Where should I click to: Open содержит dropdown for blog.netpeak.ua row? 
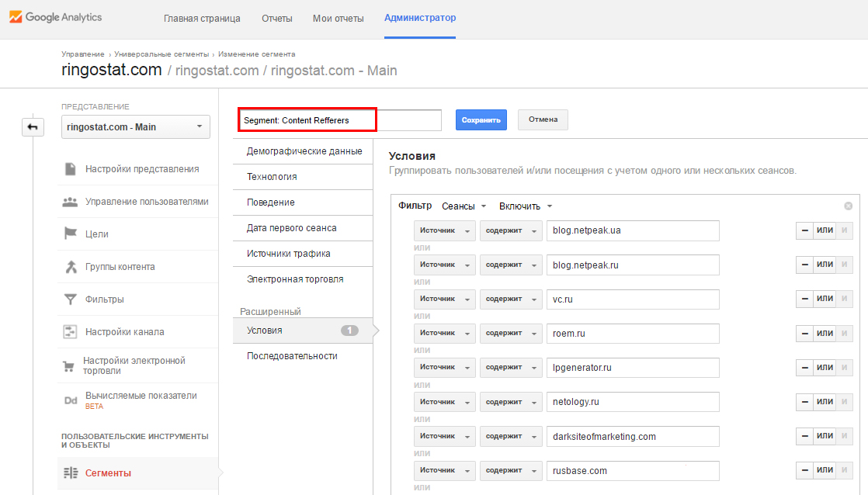coord(511,230)
